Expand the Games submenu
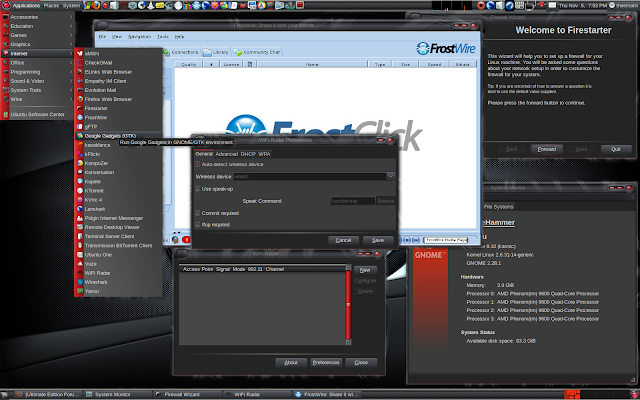 [38, 35]
